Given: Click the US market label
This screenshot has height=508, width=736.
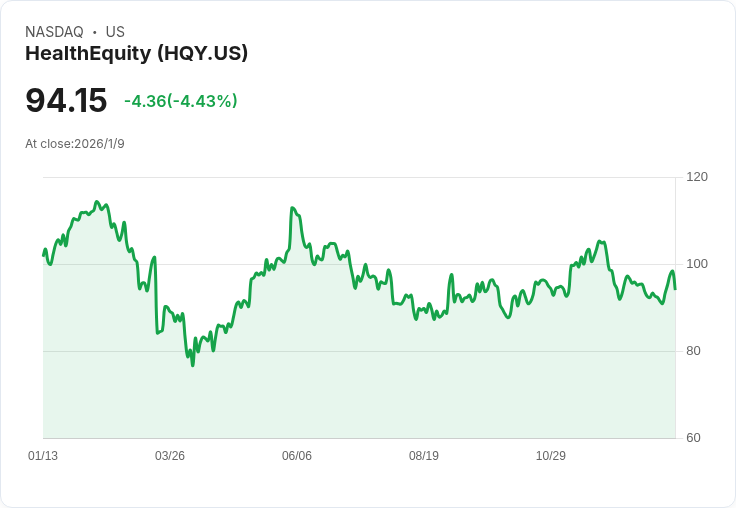Looking at the screenshot, I should pyautogui.click(x=115, y=32).
